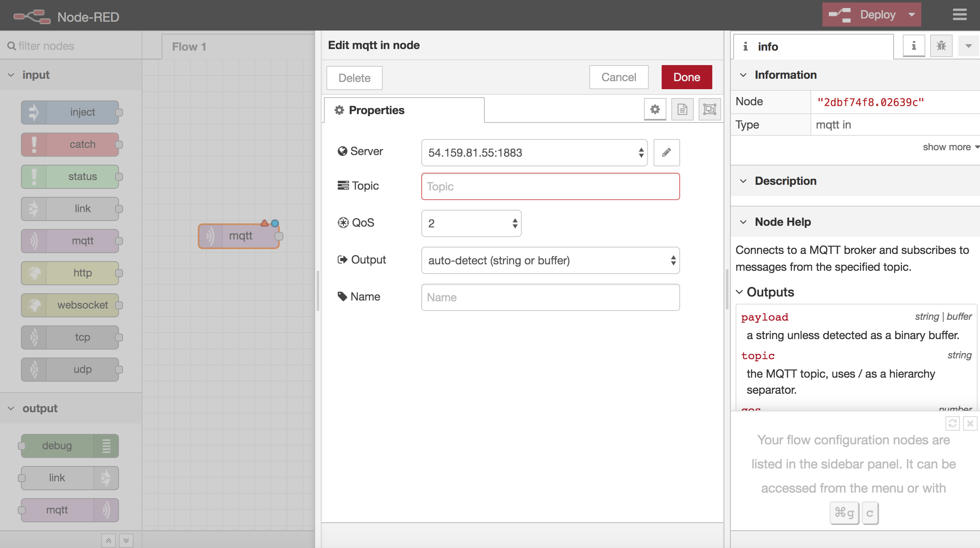Close the tips box
Screen dimensions: 980x548
(x=970, y=423)
